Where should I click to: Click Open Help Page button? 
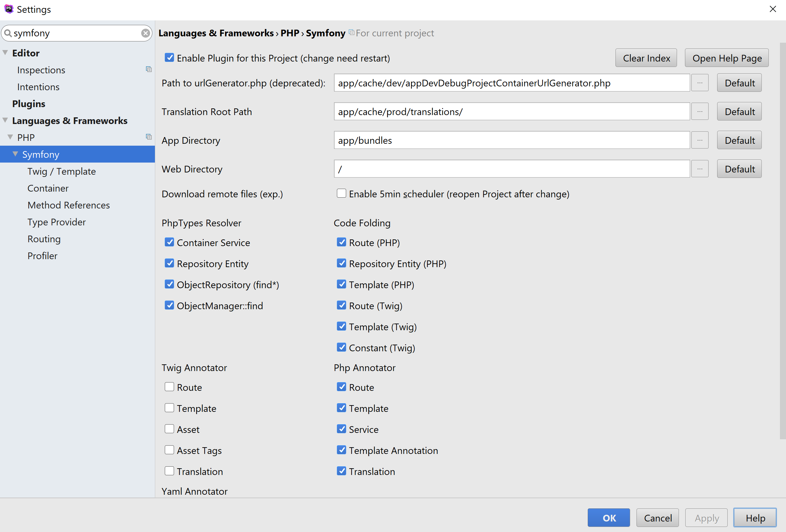pyautogui.click(x=727, y=58)
